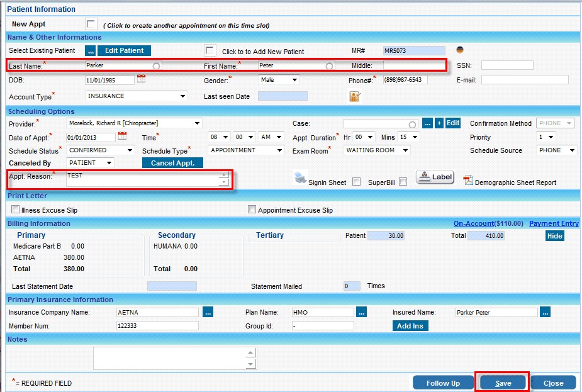Click the round icon beside the MR# field
This screenshot has height=392, width=582.
[x=460, y=50]
